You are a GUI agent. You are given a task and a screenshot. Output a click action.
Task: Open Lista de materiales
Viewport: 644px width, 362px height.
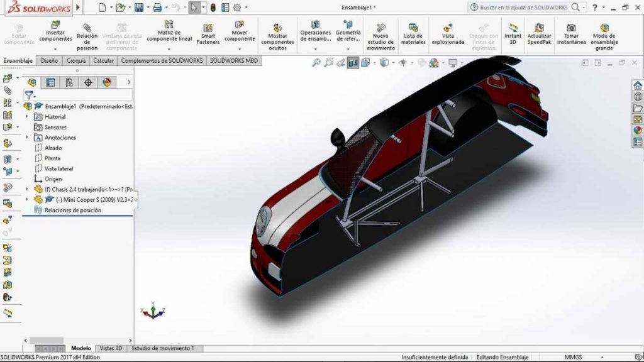[413, 34]
